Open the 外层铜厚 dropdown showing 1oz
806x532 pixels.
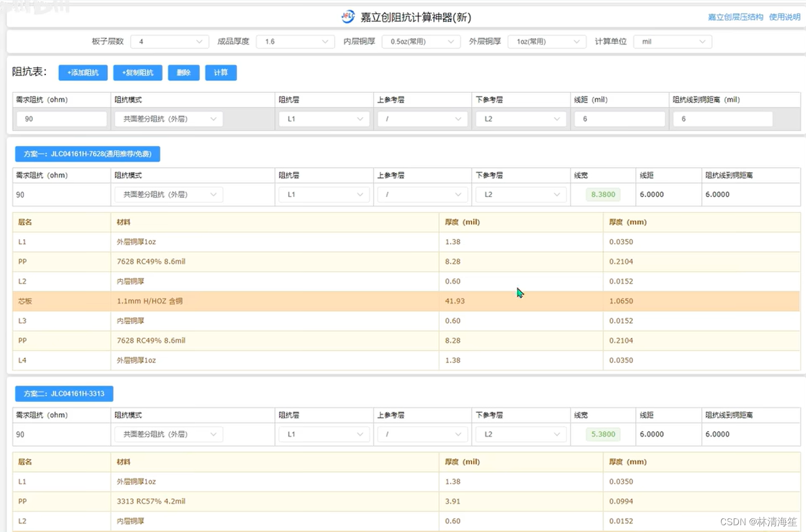coord(547,42)
